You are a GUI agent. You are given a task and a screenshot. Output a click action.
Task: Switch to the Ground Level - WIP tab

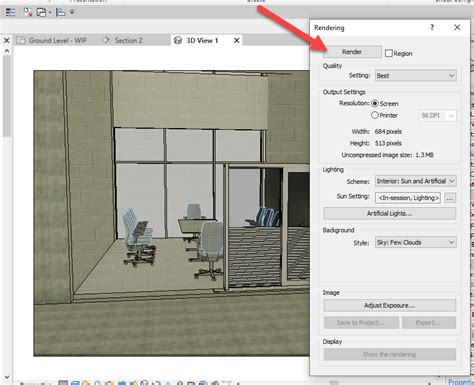click(x=52, y=40)
